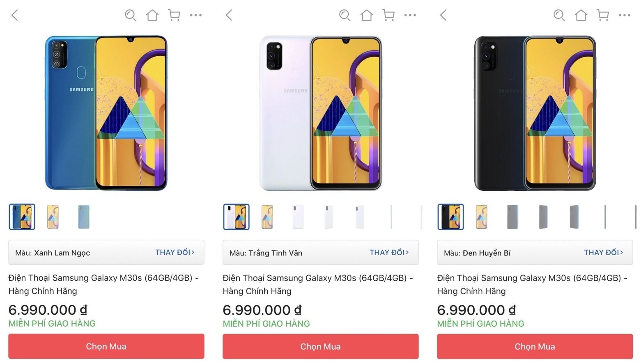The width and height of the screenshot is (641, 364).
Task: Open the shopping cart on the black phone page
Action: 602,15
